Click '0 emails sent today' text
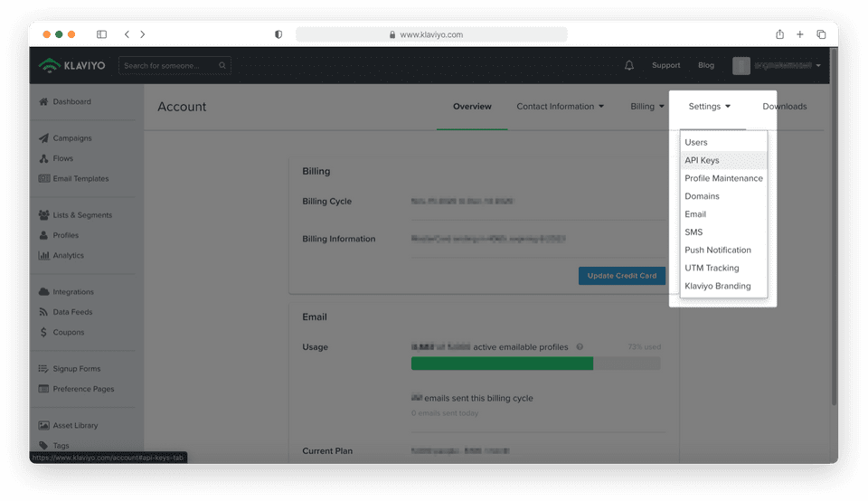 445,413
